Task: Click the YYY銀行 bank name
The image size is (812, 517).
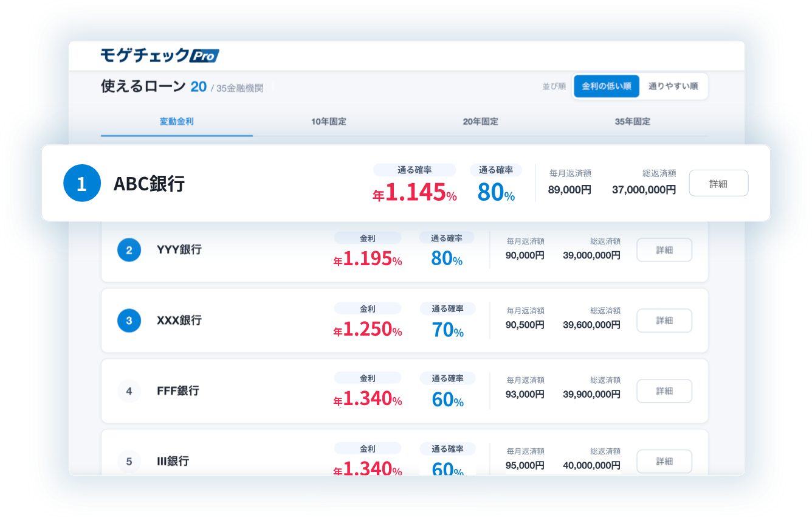Action: 179,250
